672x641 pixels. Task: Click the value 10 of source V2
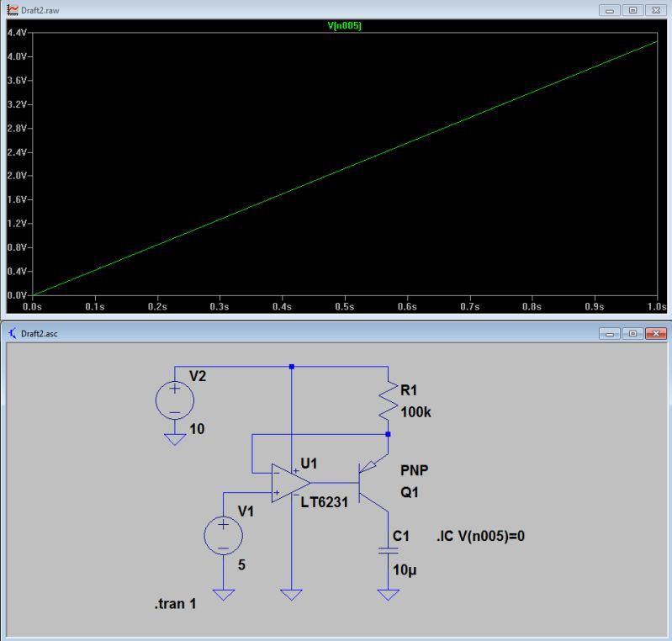coord(197,429)
